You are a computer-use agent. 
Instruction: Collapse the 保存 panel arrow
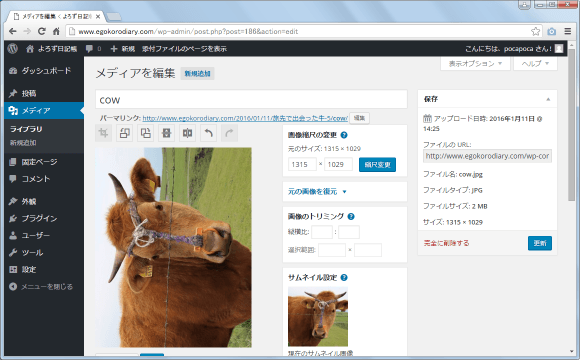pyautogui.click(x=548, y=99)
